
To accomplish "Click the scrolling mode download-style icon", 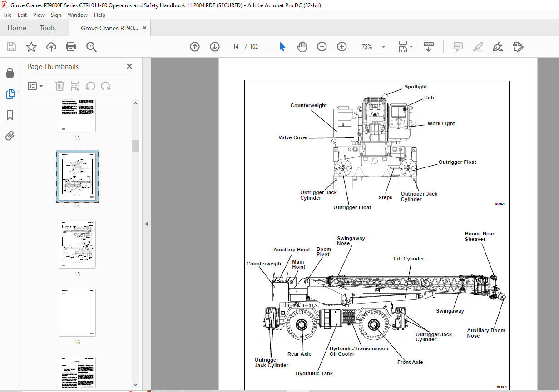I will (429, 47).
